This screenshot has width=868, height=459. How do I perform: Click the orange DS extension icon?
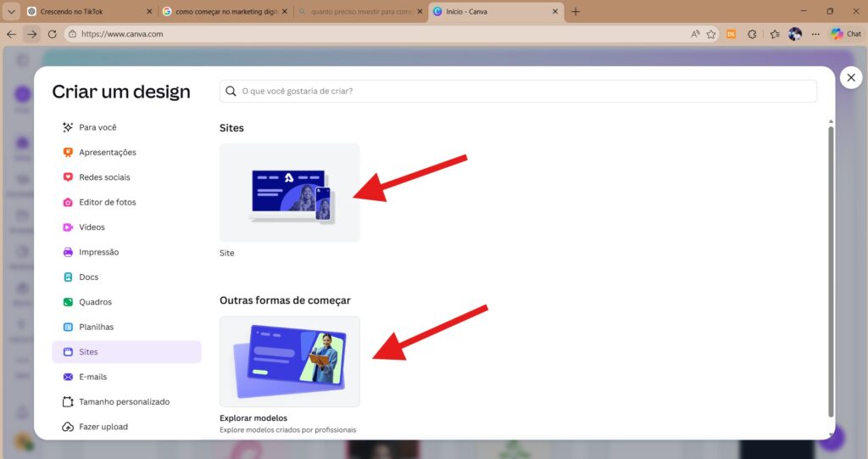point(731,34)
